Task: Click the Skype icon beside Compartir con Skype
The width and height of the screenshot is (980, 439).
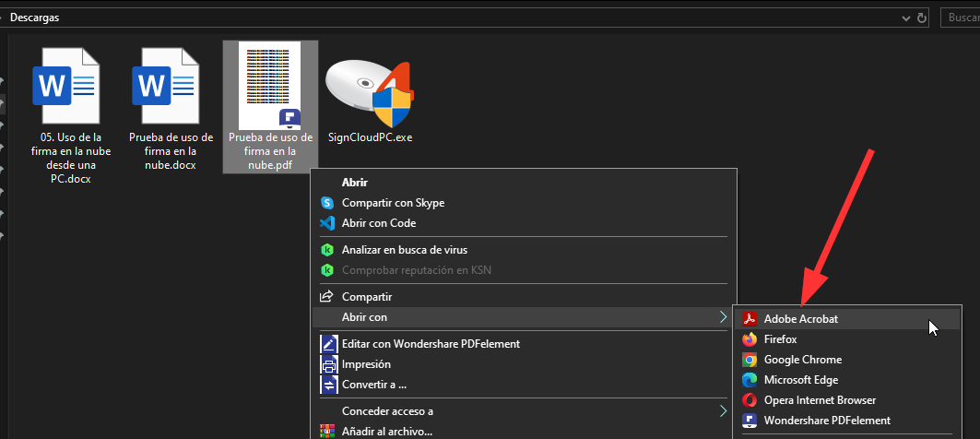Action: [x=326, y=203]
